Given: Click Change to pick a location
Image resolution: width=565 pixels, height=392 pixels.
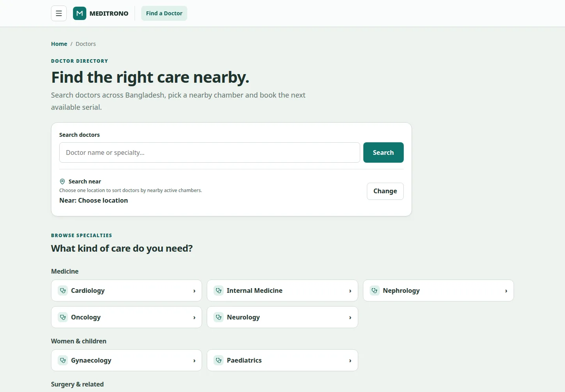Looking at the screenshot, I should coord(385,191).
